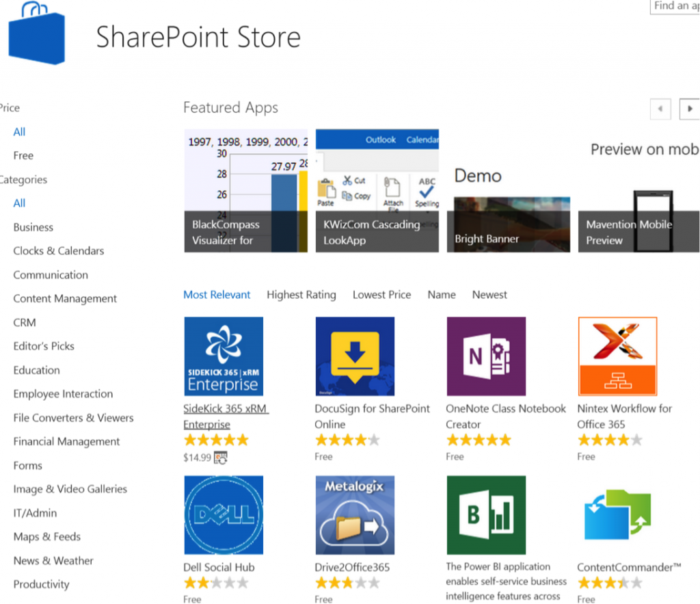Filter by Free price
Image resolution: width=700 pixels, height=604 pixels.
point(23,155)
